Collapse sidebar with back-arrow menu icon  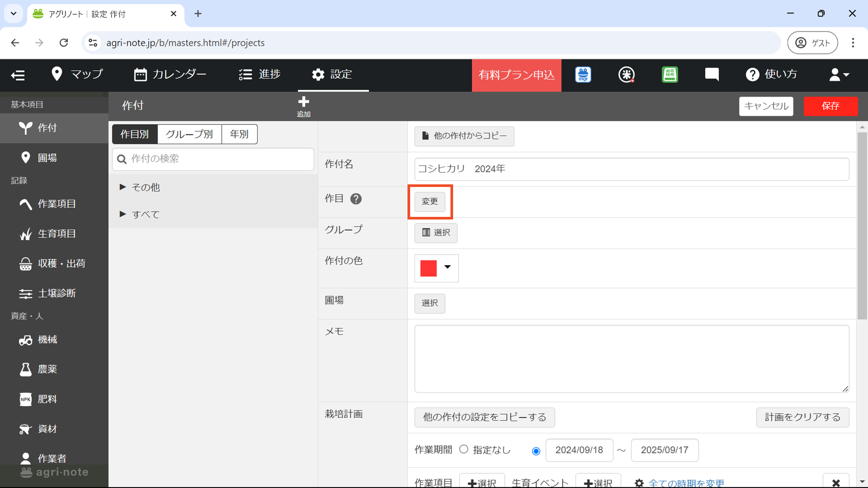point(18,75)
